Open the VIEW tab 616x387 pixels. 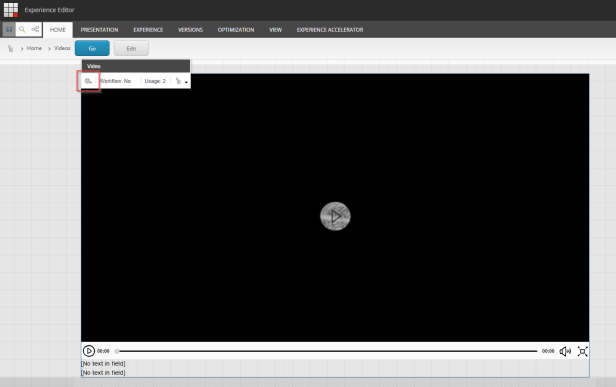[275, 30]
